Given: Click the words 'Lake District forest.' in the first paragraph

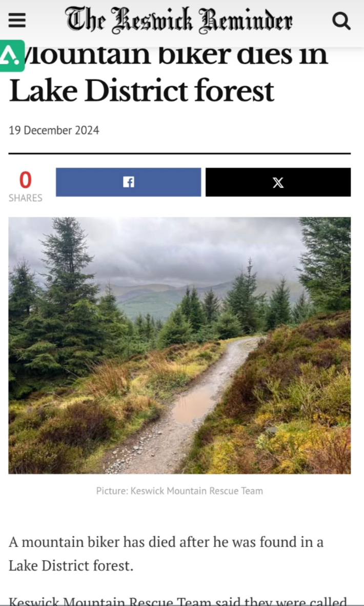Looking at the screenshot, I should point(71,565).
